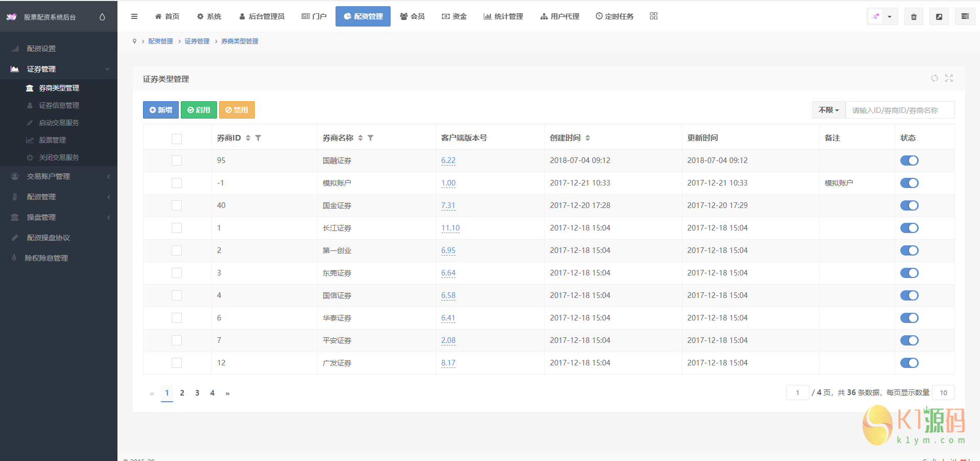Disable status switch for 广发证券
This screenshot has height=461, width=980.
point(909,363)
